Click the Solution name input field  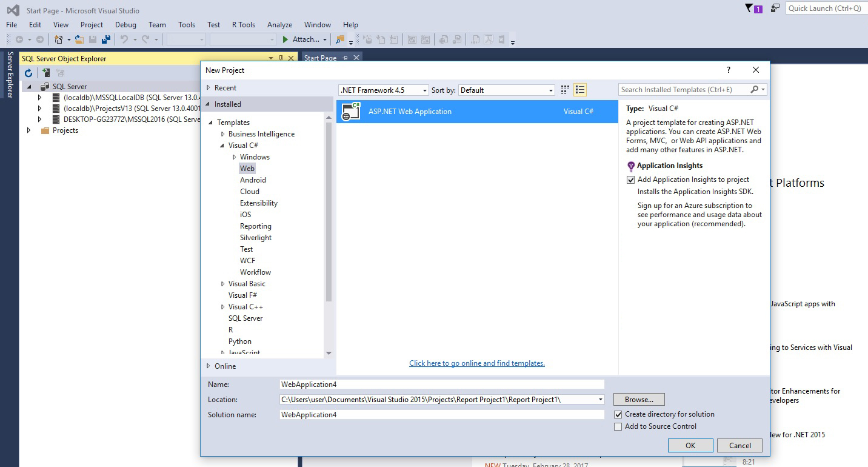click(442, 415)
